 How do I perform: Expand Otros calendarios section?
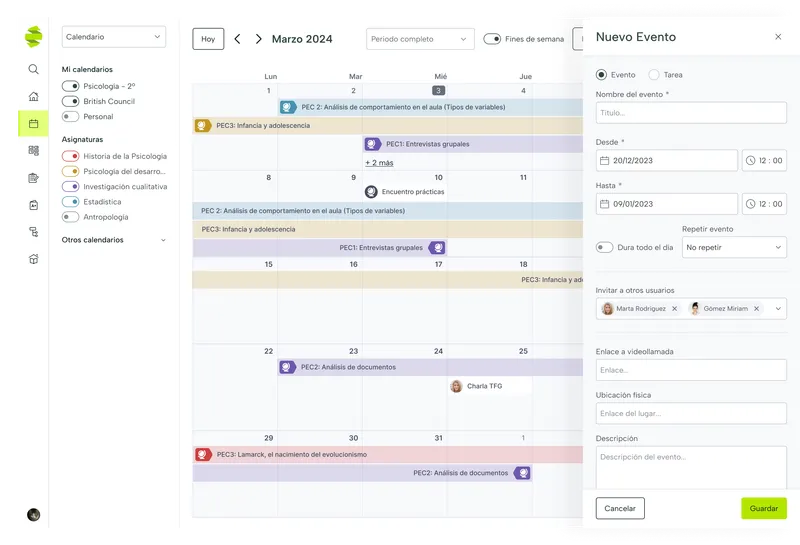pyautogui.click(x=163, y=240)
